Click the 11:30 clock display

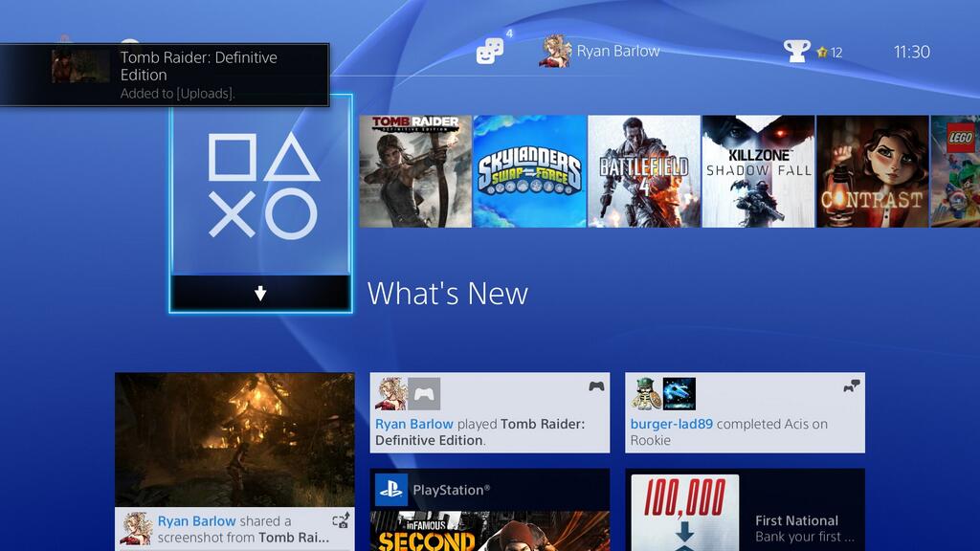click(912, 52)
